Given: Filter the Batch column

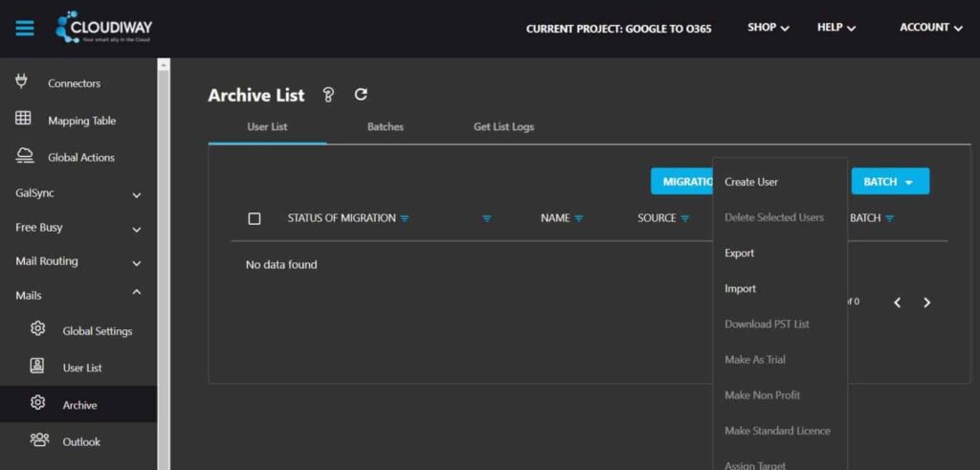Looking at the screenshot, I should pyautogui.click(x=889, y=219).
